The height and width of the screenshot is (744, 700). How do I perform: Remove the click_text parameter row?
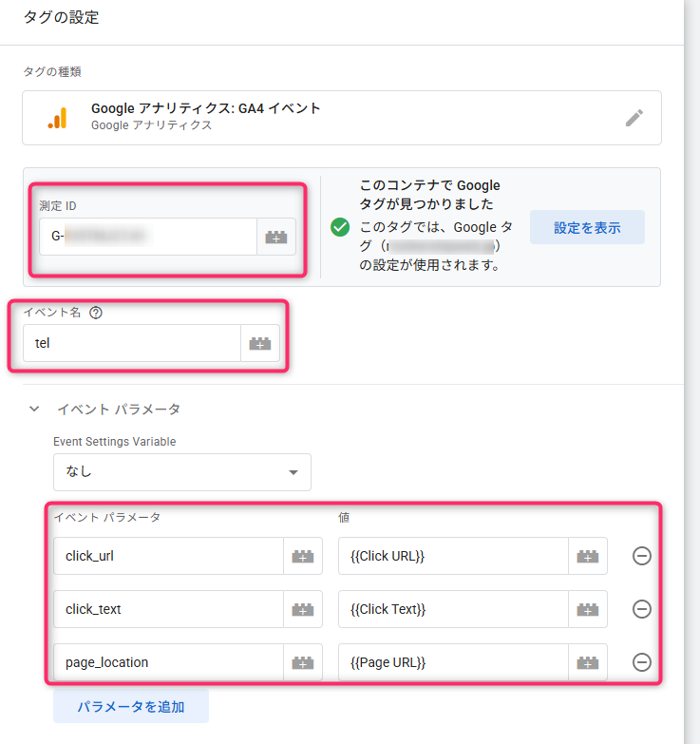[x=642, y=610]
